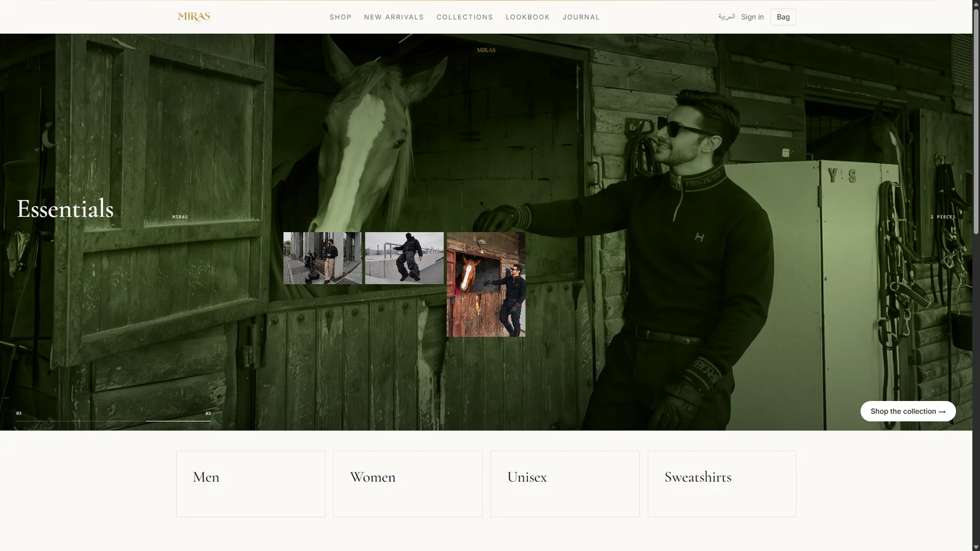Click the Essentials hero heading
980x551 pixels.
[65, 209]
